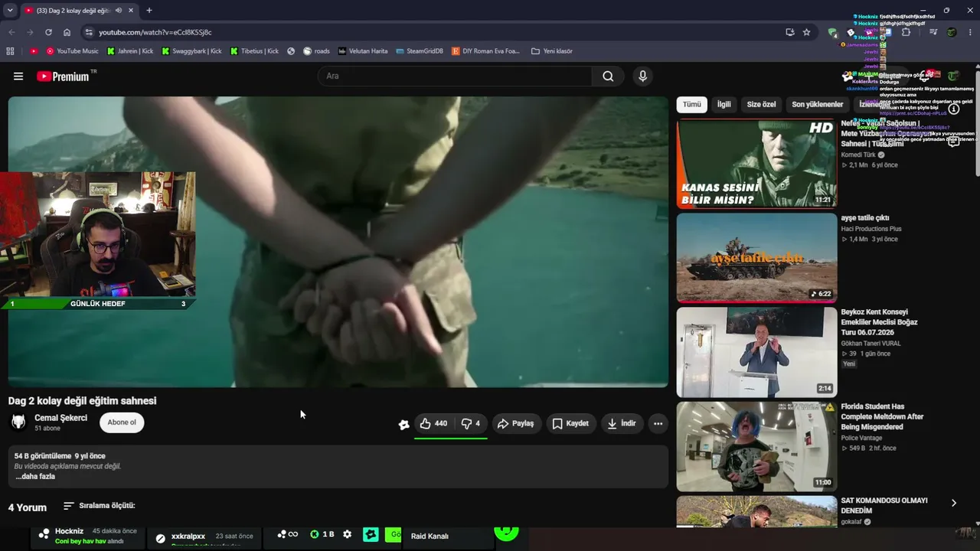Open Sıralama ölçütü sort dropdown
This screenshot has width=980, height=551.
click(x=99, y=506)
